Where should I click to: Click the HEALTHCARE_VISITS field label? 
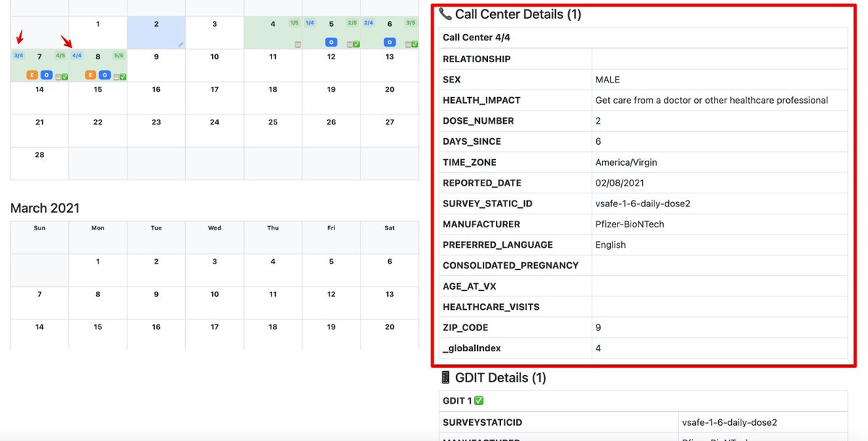click(x=491, y=307)
